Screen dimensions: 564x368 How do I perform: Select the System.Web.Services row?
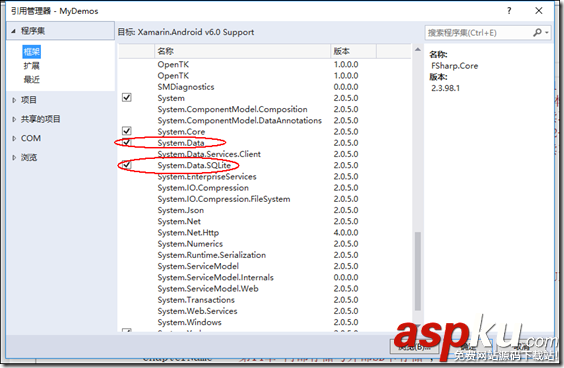tap(265, 311)
